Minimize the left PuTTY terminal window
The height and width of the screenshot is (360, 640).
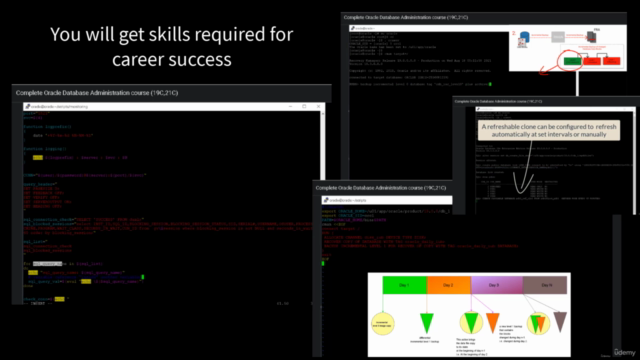coord(290,107)
